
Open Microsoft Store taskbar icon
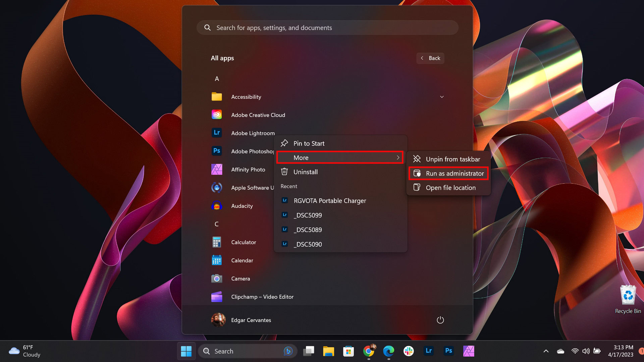pyautogui.click(x=348, y=351)
